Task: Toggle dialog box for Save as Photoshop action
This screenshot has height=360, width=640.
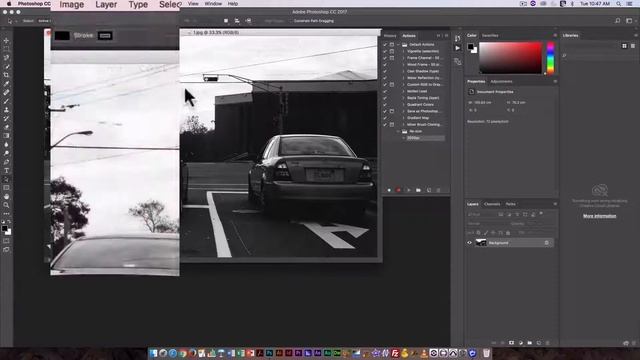Action: click(x=392, y=111)
